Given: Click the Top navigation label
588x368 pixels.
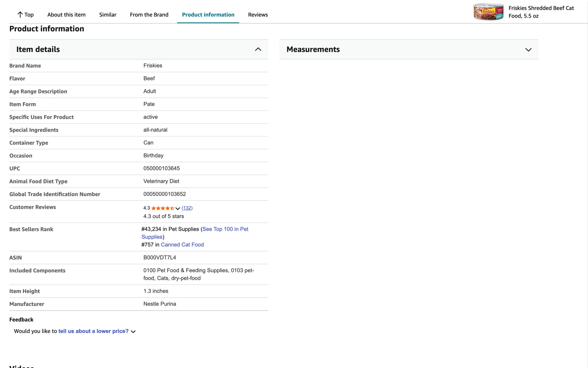Looking at the screenshot, I should tap(29, 15).
